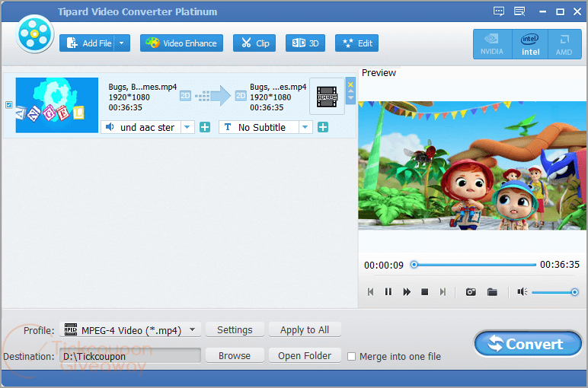Add audio track with plus icon
The image size is (588, 388).
click(x=205, y=127)
